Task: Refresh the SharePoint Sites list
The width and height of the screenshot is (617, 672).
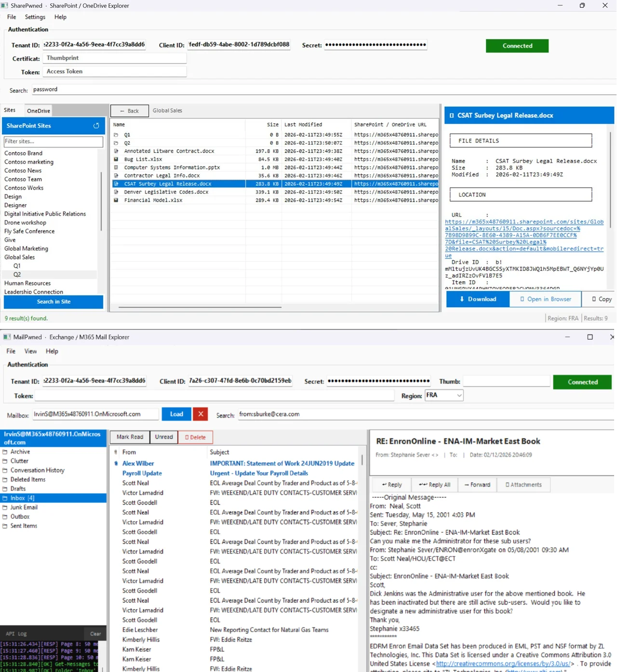Action: 96,126
